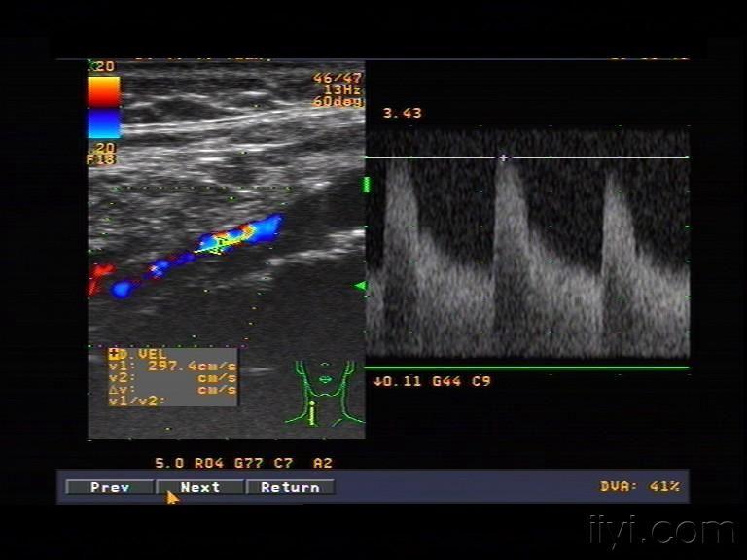Click the green triangle baseline marker
Screen dimensions: 747x560
point(360,286)
